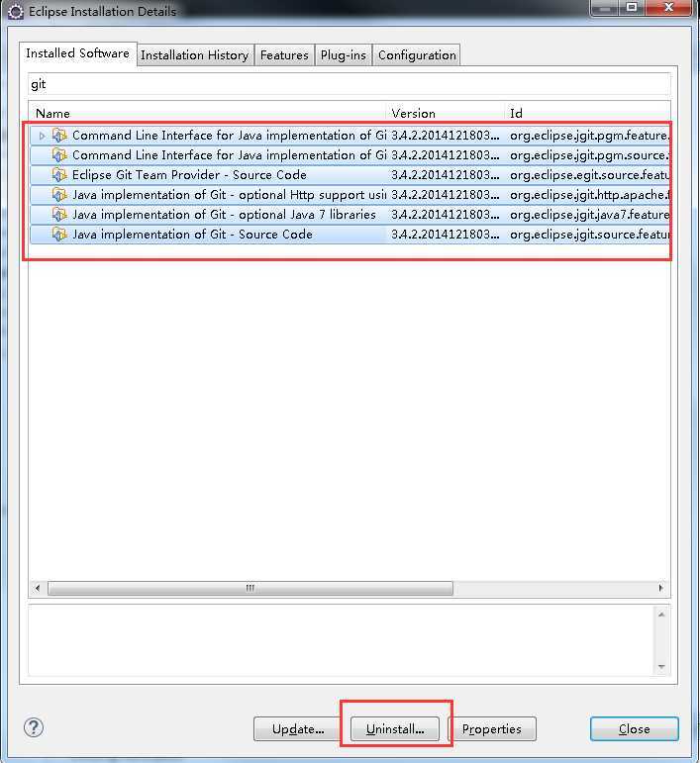Click feature icon of org.eclipse.jgit.pgm.source row

point(59,155)
